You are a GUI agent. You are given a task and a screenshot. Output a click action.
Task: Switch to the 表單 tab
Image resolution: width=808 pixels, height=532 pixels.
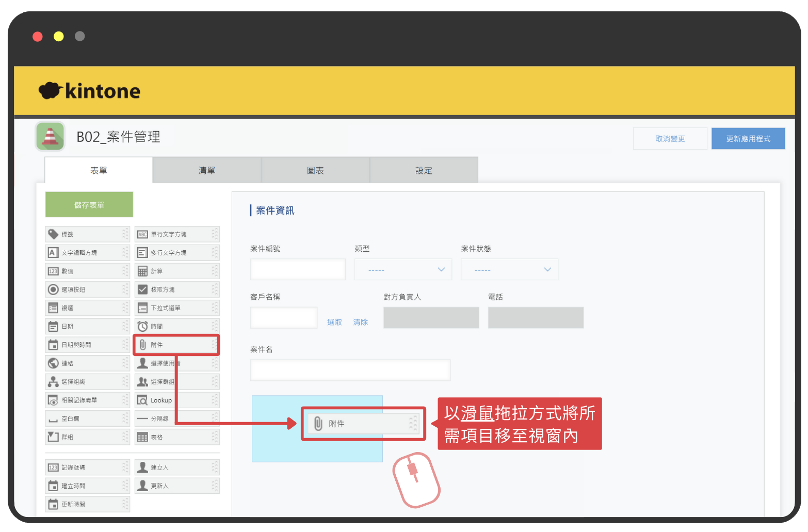[x=99, y=170]
